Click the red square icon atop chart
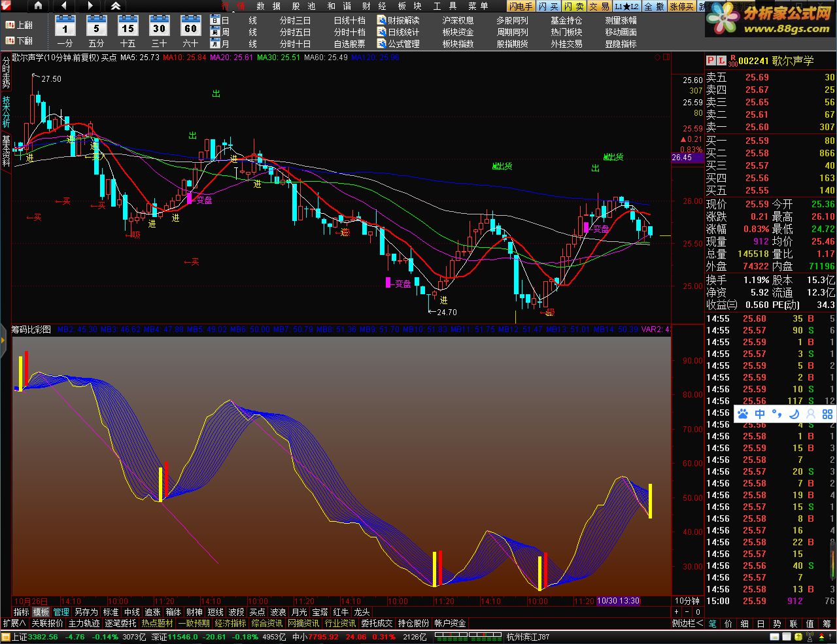837x644 pixels. click(667, 58)
